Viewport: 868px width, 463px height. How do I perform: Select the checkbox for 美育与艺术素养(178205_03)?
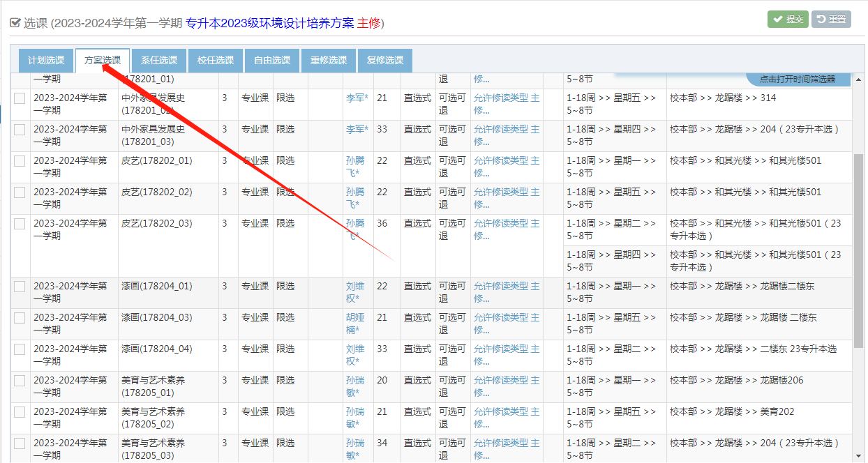20,443
